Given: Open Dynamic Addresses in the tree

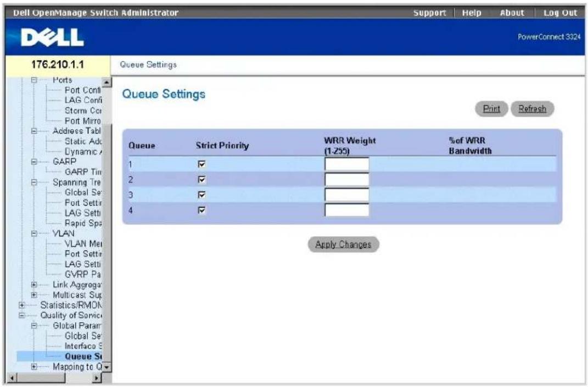Looking at the screenshot, I should 83,152.
